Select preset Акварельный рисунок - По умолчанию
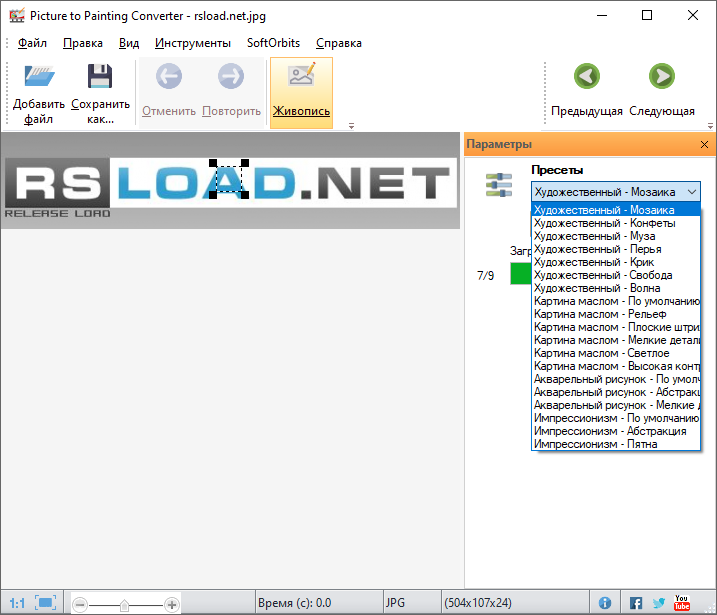The image size is (717, 615). tap(616, 379)
